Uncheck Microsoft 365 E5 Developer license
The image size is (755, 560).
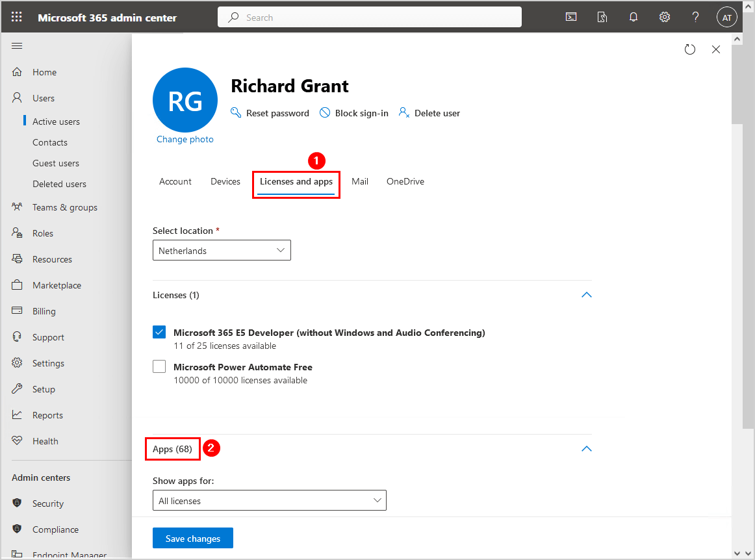pos(159,333)
